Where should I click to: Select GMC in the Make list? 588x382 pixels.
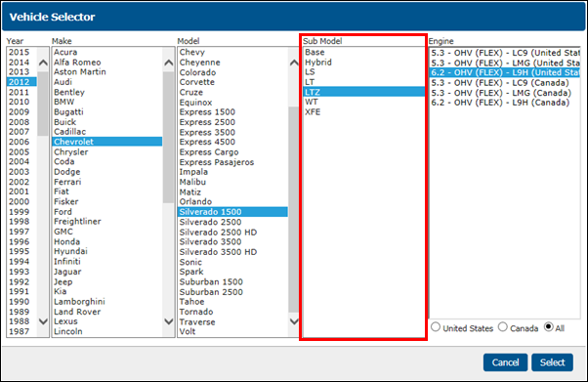click(106, 232)
